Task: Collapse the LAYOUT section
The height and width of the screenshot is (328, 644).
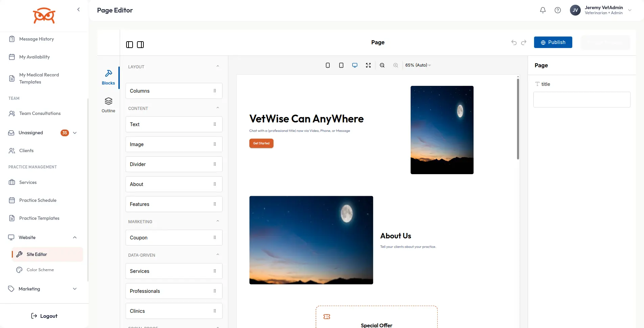Action: tap(218, 66)
